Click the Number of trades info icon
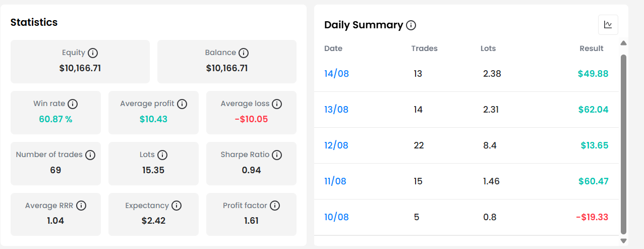This screenshot has height=249, width=644. click(90, 155)
